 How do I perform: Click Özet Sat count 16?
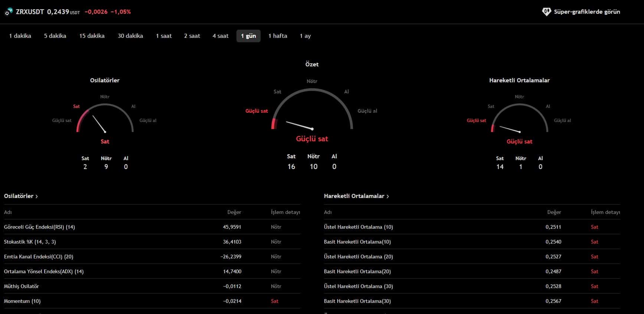[x=291, y=167]
